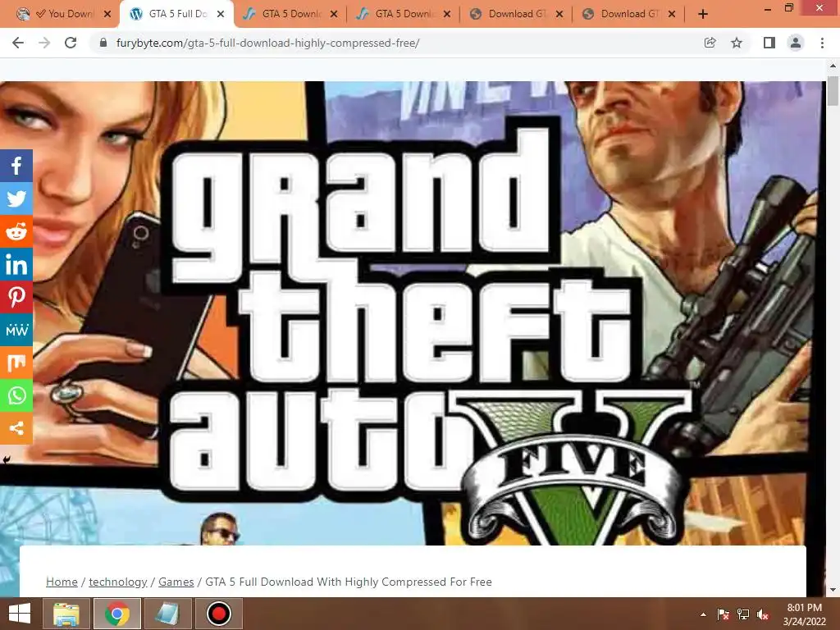Click the Chrome taskbar icon
Viewport: 840px width, 630px height.
pos(117,614)
